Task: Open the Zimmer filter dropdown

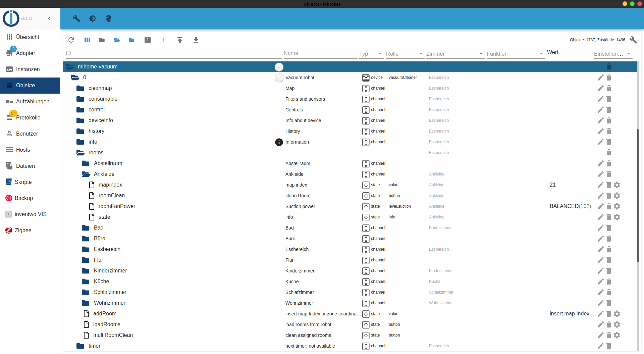Action: click(455, 54)
